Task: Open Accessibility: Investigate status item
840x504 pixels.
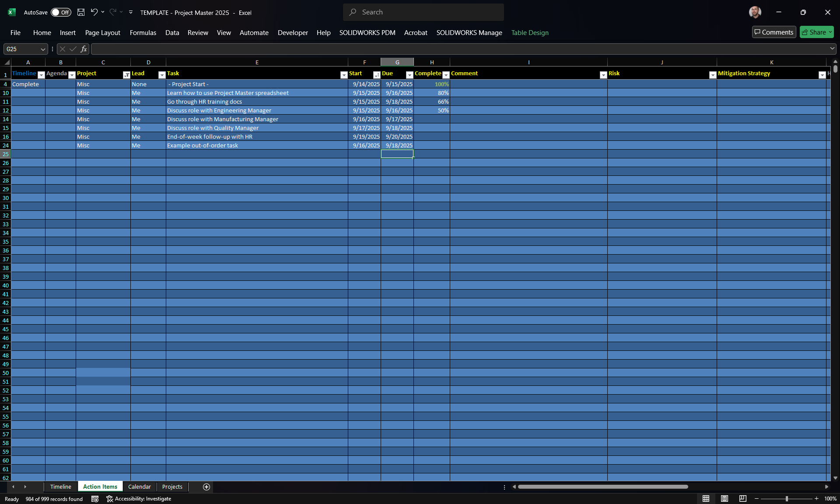Action: coord(139,499)
